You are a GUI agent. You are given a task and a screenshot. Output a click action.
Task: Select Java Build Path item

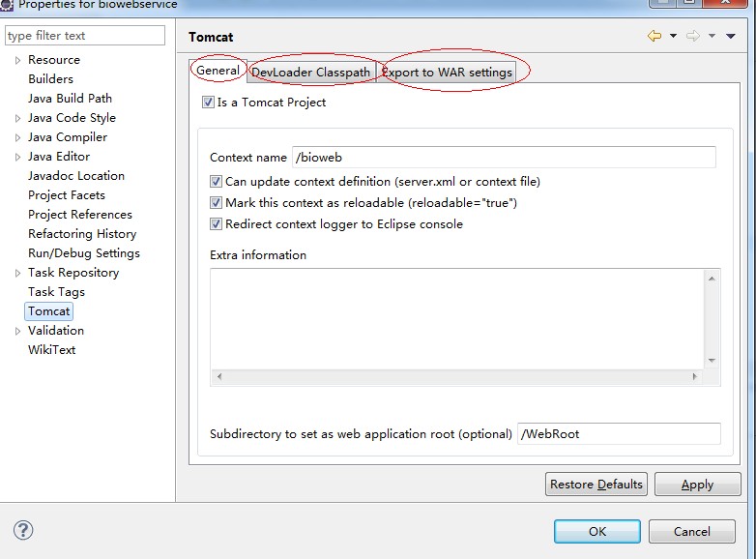click(x=70, y=99)
